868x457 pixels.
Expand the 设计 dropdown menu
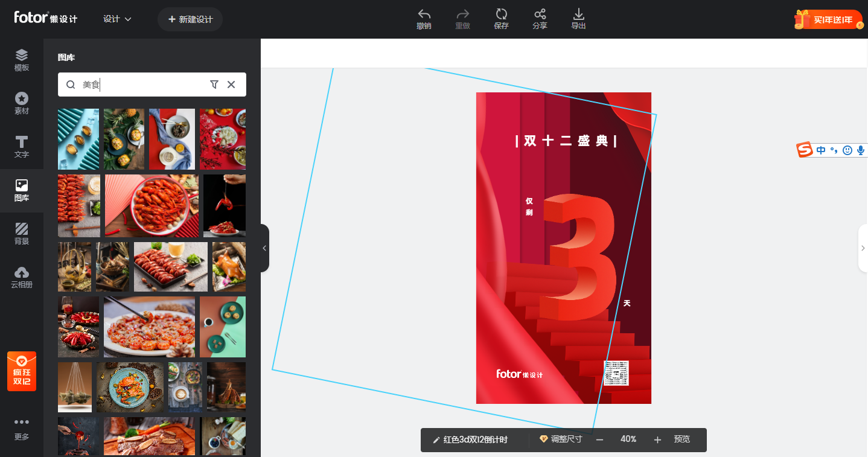tap(117, 19)
